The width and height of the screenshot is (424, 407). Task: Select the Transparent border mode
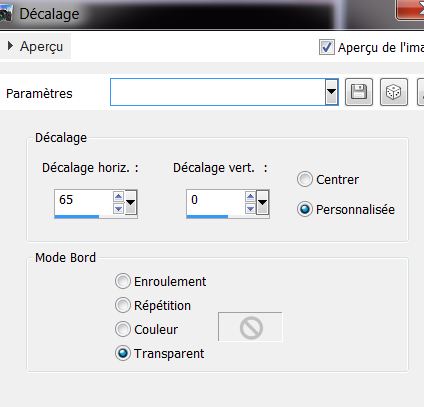(122, 353)
